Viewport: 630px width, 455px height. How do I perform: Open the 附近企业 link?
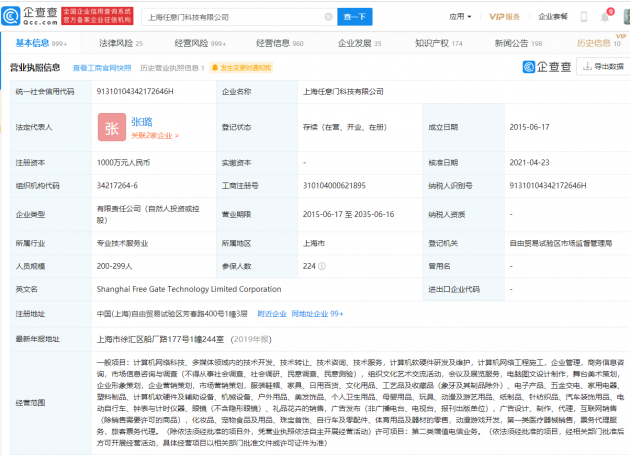coord(272,314)
